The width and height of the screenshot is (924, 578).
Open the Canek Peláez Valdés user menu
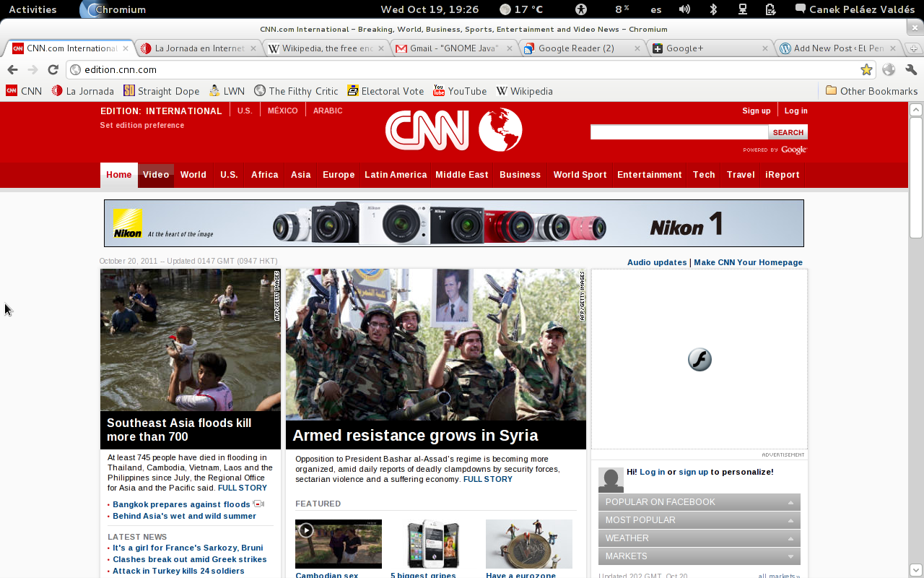pyautogui.click(x=855, y=9)
